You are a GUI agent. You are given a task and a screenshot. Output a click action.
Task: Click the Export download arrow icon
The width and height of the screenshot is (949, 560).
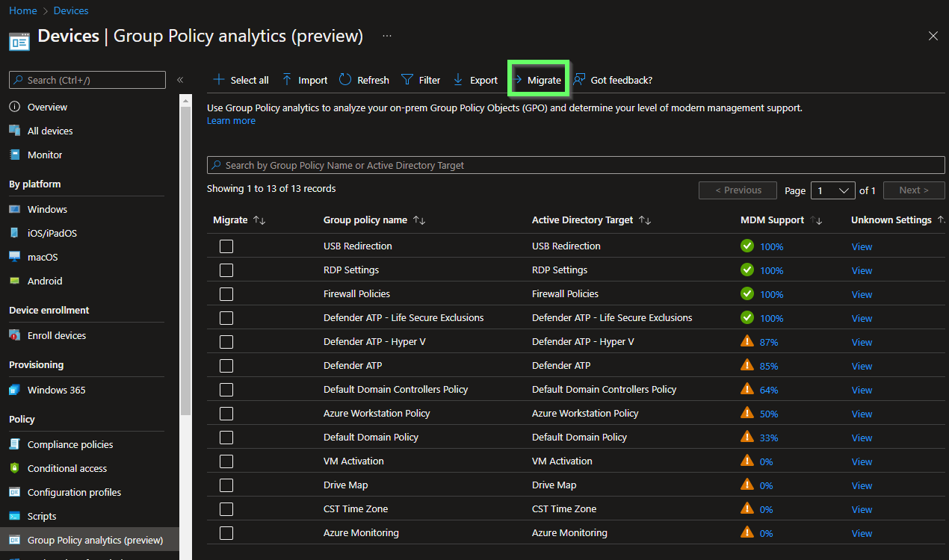[x=458, y=80]
